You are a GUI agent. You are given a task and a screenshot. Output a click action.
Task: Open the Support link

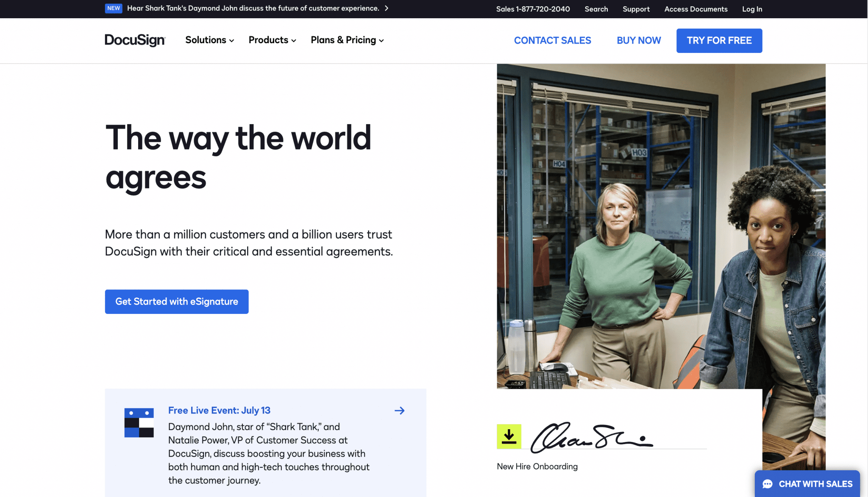tap(636, 9)
